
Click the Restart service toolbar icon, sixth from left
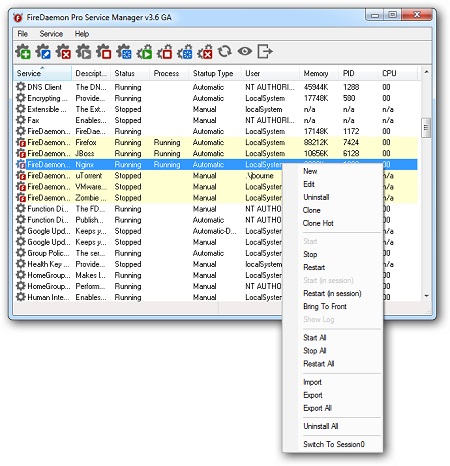124,52
